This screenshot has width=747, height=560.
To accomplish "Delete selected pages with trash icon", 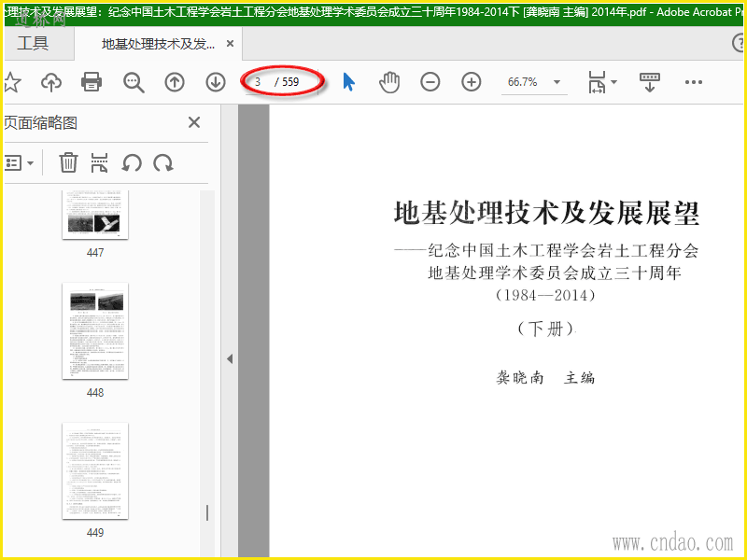I will click(x=68, y=162).
